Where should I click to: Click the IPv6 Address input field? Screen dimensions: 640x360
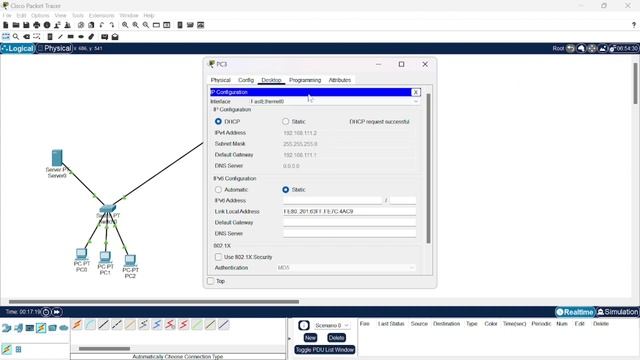[332, 200]
